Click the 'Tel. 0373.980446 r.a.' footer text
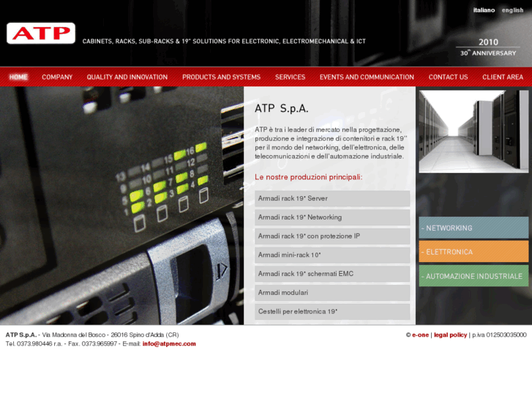532x399 pixels. (x=34, y=343)
